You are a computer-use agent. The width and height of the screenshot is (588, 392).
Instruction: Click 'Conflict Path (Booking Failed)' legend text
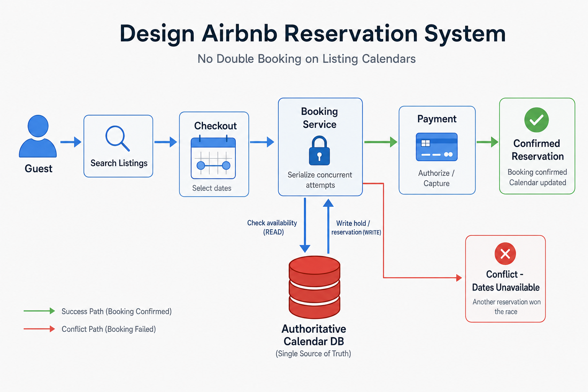109,329
